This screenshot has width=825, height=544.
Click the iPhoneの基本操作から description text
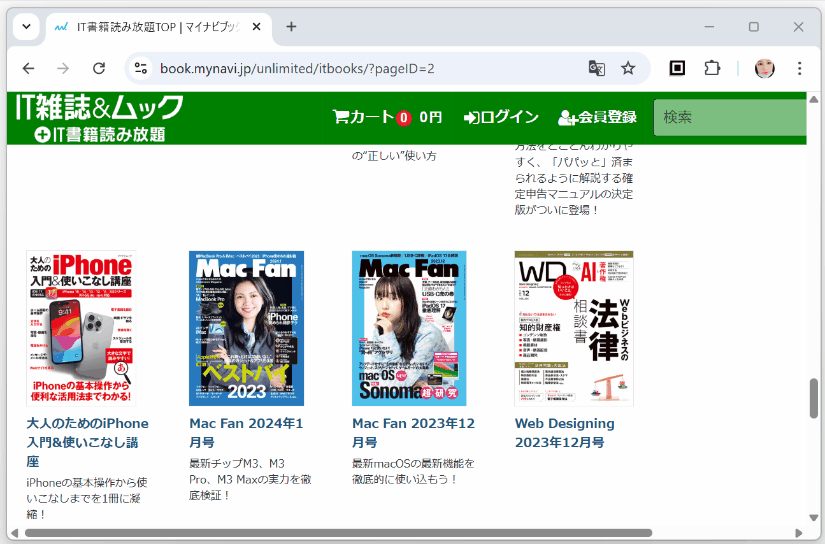coord(87,498)
